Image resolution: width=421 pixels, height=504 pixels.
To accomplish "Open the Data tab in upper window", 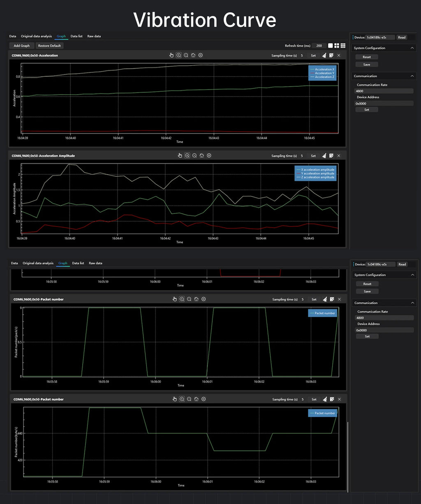I will click(13, 36).
